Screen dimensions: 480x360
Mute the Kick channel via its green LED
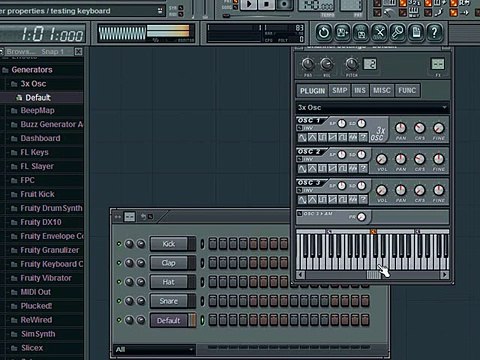pyautogui.click(x=119, y=244)
